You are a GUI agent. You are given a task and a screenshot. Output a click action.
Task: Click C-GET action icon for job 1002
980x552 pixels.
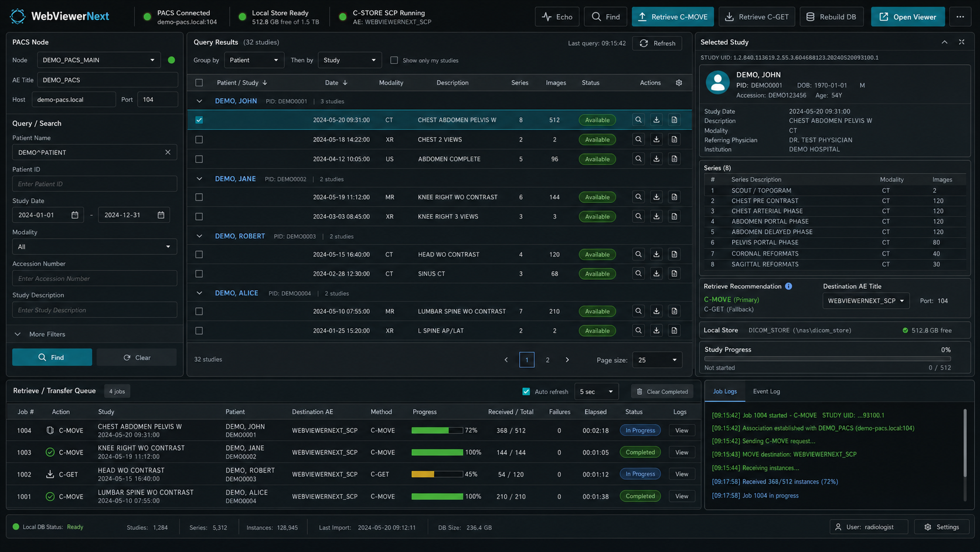[50, 474]
